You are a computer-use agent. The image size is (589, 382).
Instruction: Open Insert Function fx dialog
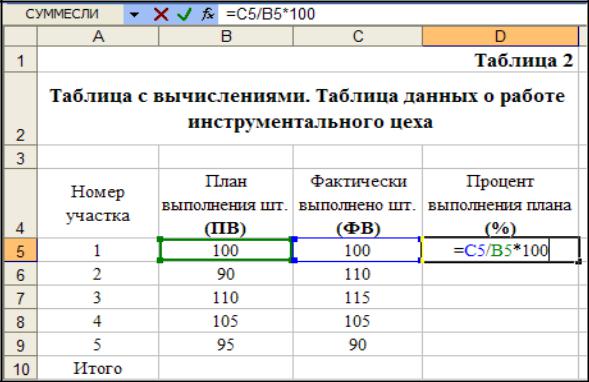pos(207,15)
